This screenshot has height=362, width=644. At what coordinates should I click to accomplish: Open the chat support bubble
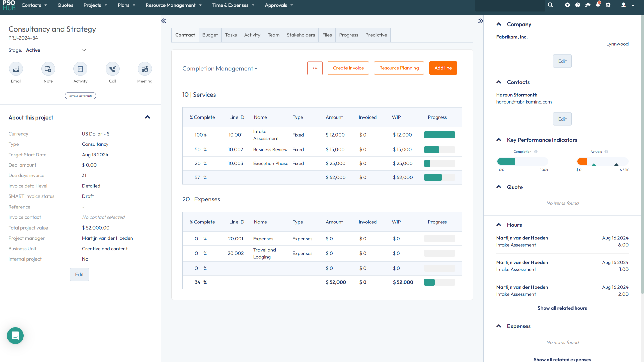(x=15, y=335)
